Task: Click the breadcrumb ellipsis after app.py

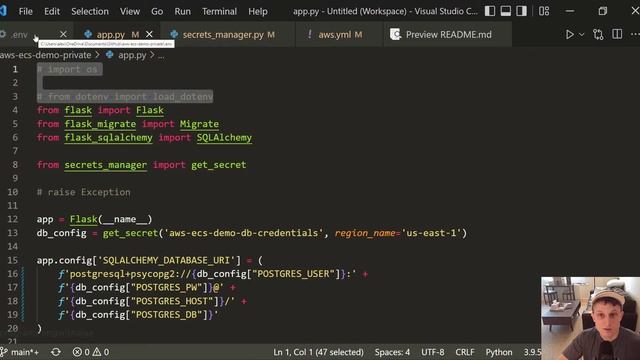Action: (161, 56)
